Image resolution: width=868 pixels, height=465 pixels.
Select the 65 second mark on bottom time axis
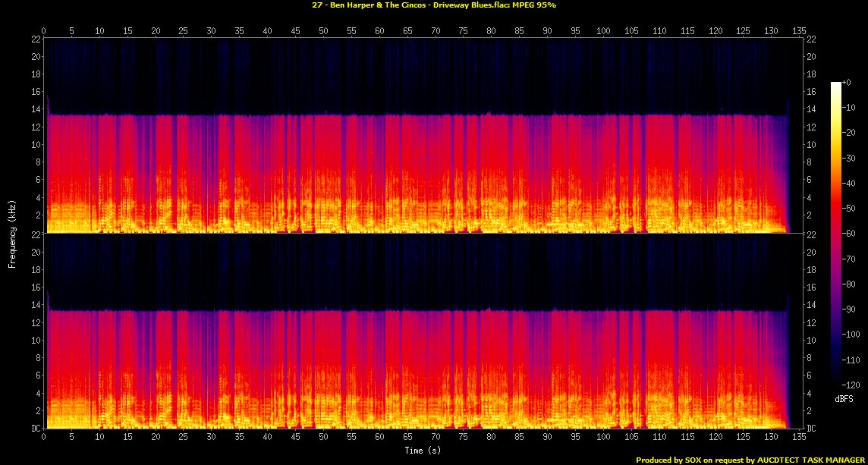[x=407, y=438]
